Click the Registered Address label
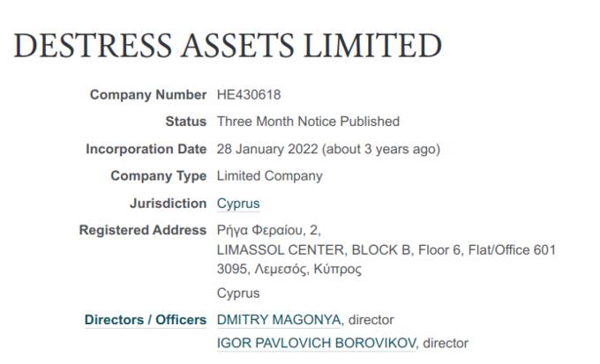 click(x=142, y=231)
